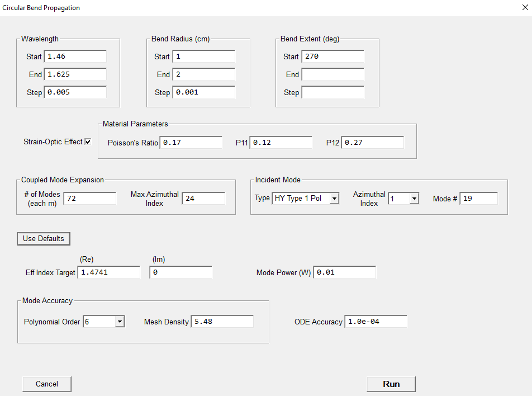Edit the Poisson's Ratio field
Image resolution: width=532 pixels, height=396 pixels.
pyautogui.click(x=191, y=143)
